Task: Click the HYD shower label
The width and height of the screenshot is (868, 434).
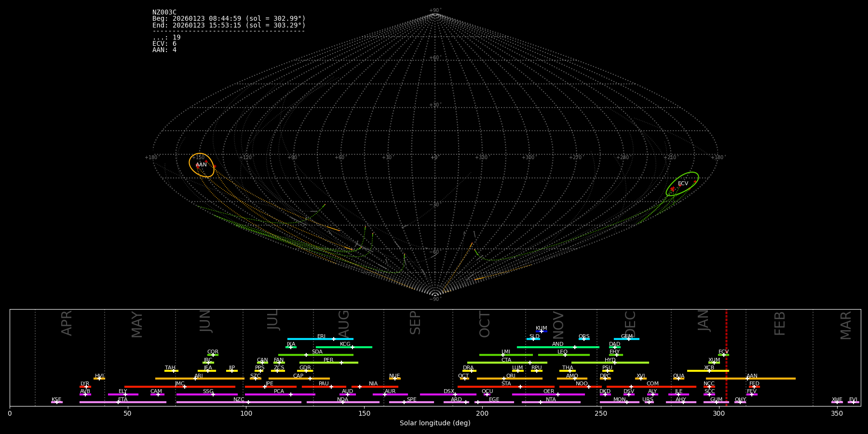Action: click(x=610, y=360)
